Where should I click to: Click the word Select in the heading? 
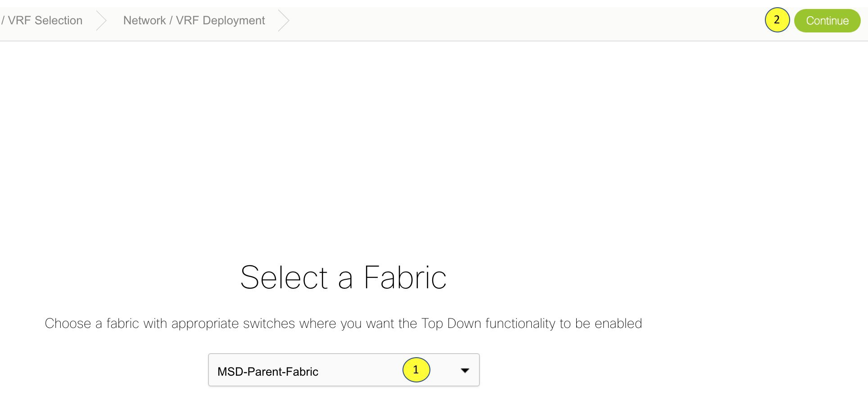(284, 277)
